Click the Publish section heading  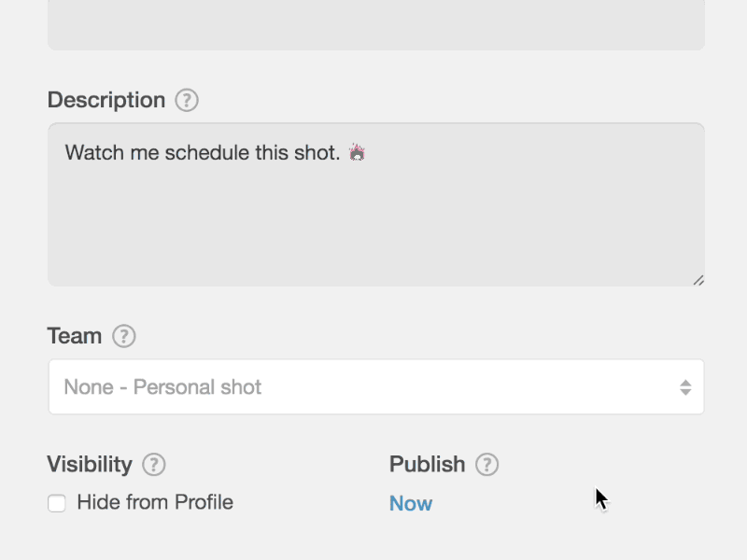(429, 464)
